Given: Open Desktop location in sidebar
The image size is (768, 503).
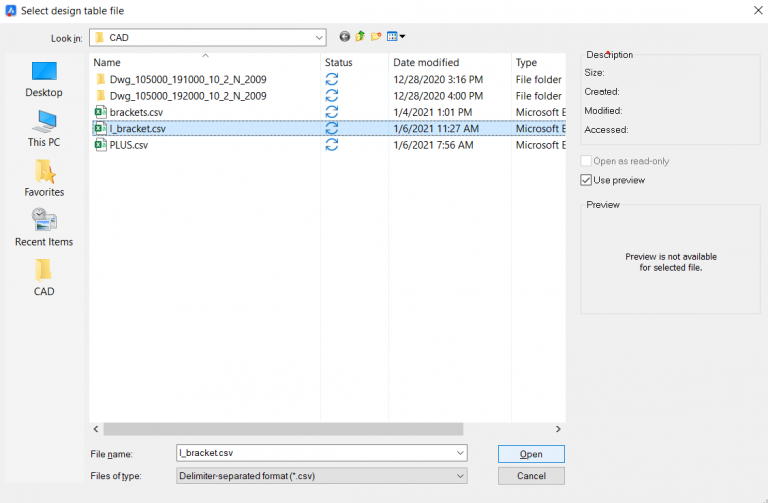Looking at the screenshot, I should [x=44, y=80].
